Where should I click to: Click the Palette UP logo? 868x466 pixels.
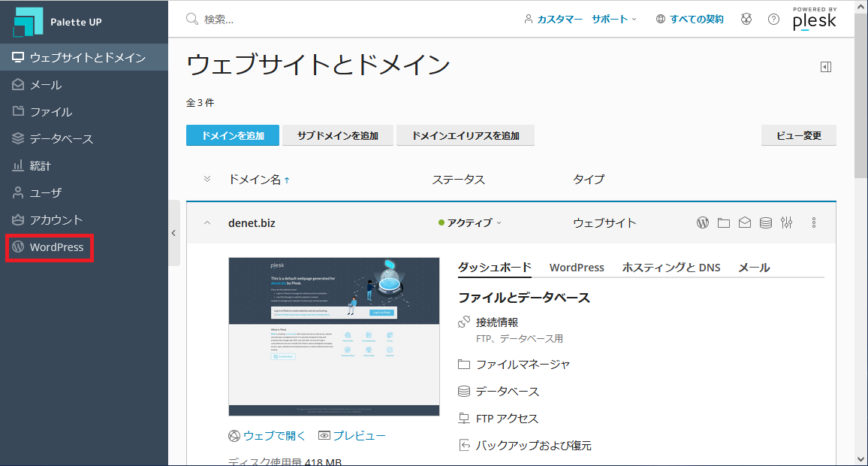pyautogui.click(x=58, y=22)
